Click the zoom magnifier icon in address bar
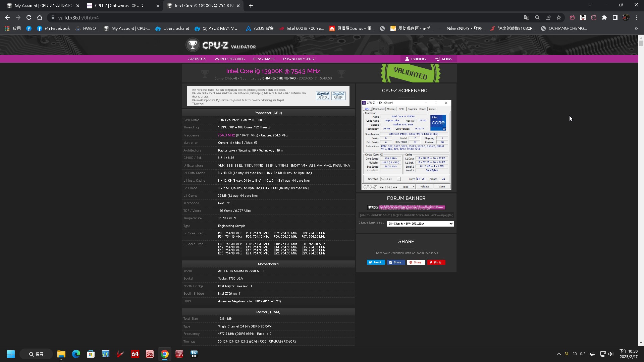The image size is (644, 362). [x=537, y=17]
